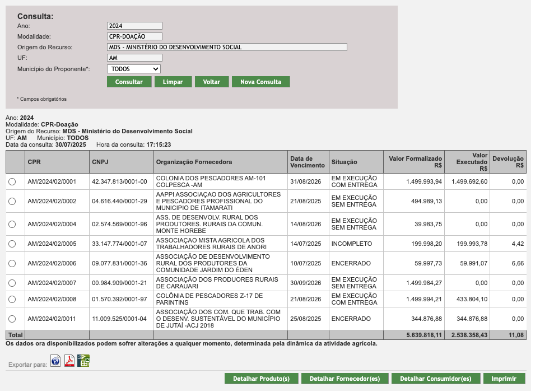Go back with the Voltar button

211,82
